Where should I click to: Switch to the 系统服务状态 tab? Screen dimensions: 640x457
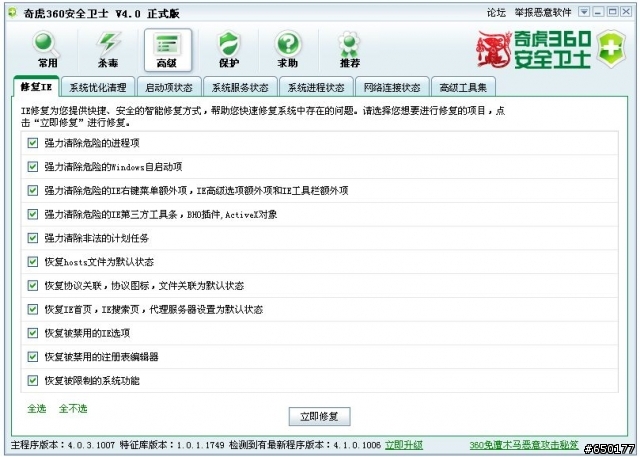[240, 87]
